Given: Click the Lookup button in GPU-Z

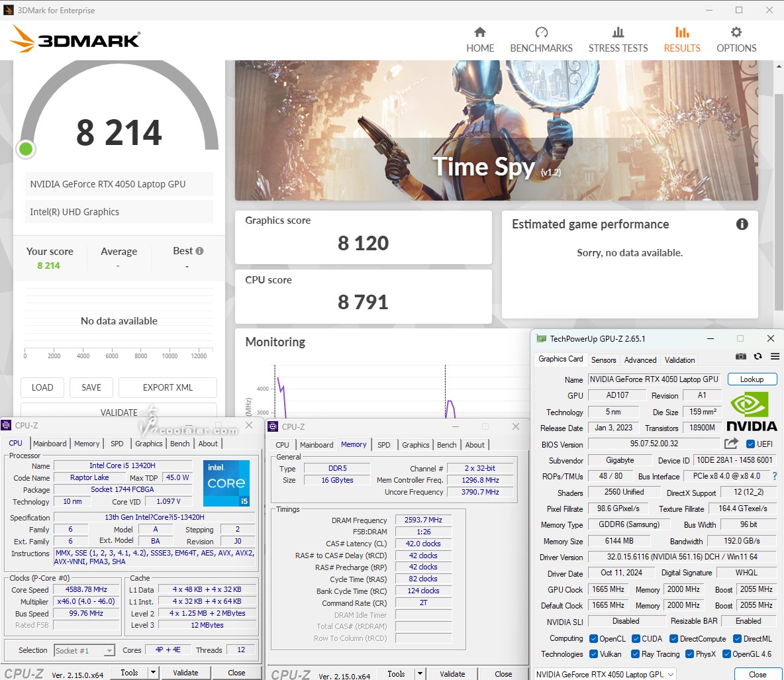Looking at the screenshot, I should point(752,379).
